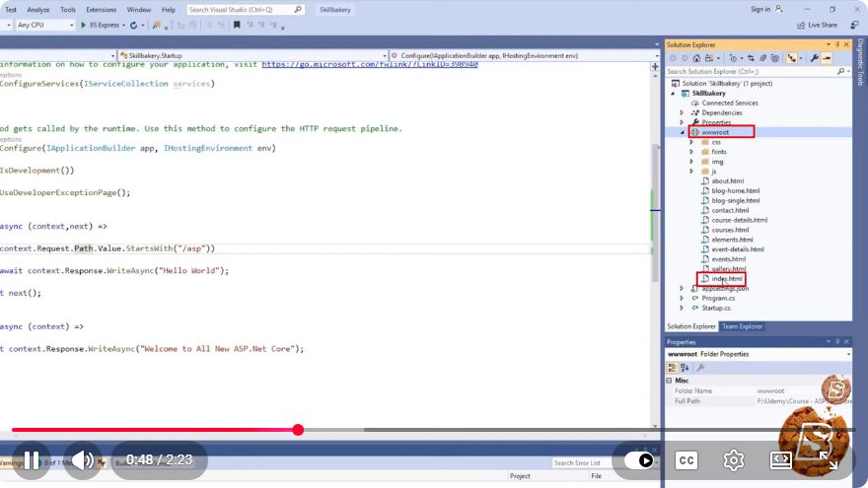Click the Live Share button
The image size is (868, 488).
[x=817, y=25]
